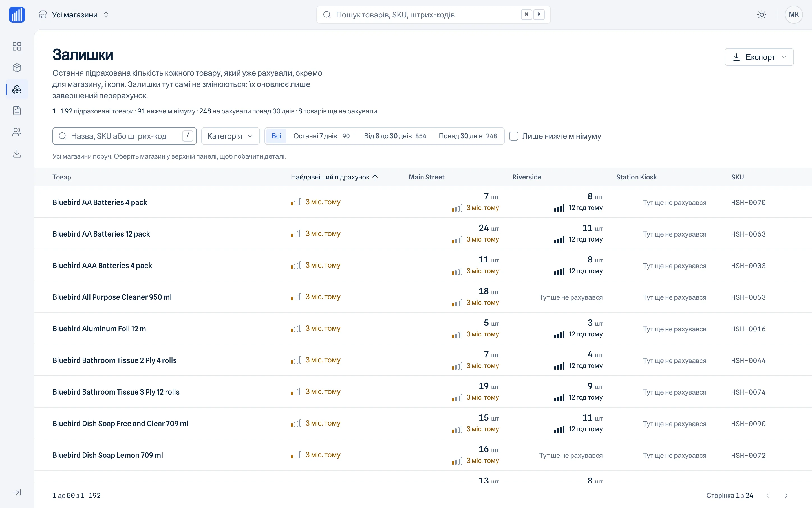This screenshot has height=508, width=812.
Task: Select the Всі filter tab
Action: pyautogui.click(x=276, y=136)
